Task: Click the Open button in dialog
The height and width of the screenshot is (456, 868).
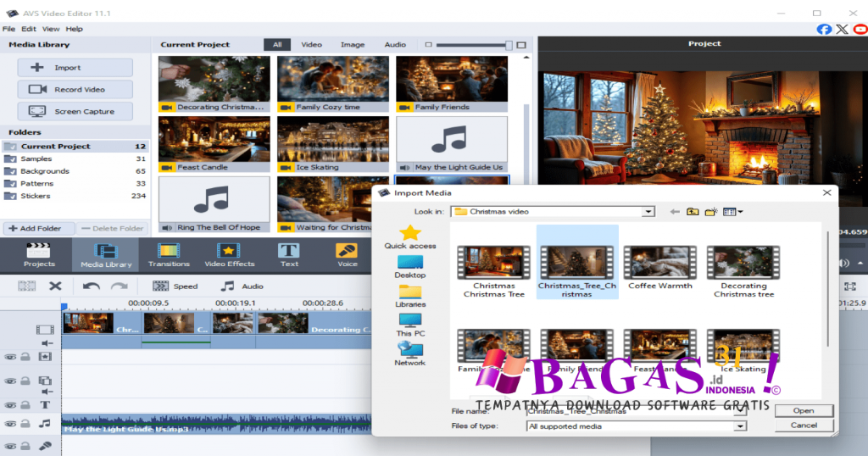Action: [804, 410]
